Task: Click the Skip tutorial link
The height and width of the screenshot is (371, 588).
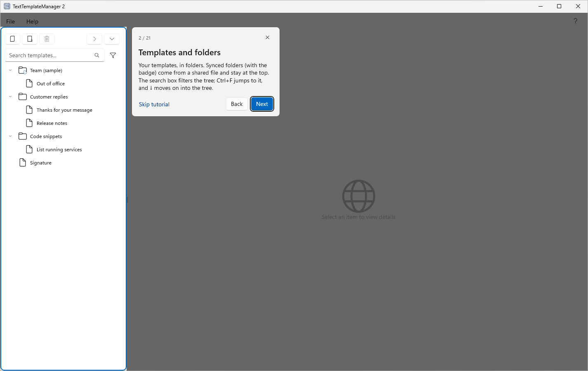Action: tap(154, 104)
